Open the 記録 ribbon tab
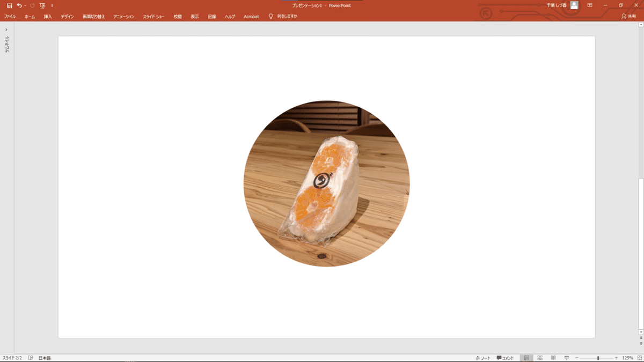This screenshot has height=362, width=644. pyautogui.click(x=212, y=17)
